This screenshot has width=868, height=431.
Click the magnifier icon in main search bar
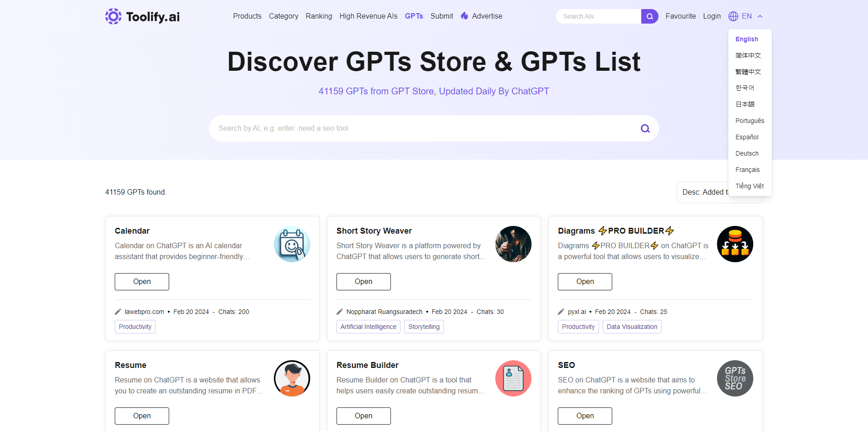point(645,128)
